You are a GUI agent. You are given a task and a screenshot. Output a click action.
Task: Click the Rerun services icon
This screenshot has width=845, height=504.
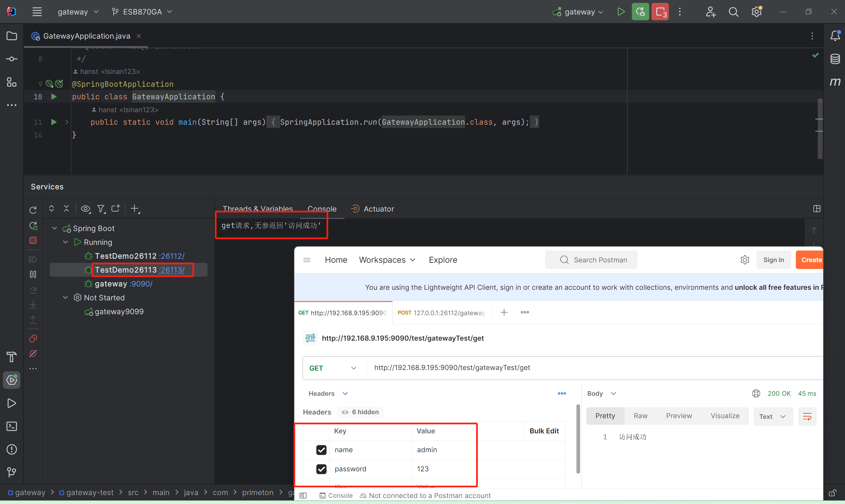click(33, 210)
